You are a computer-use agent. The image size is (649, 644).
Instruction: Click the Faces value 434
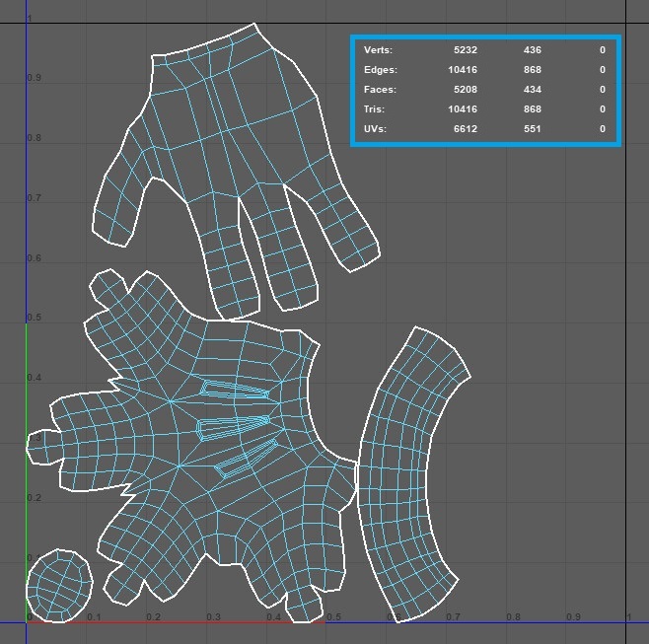pos(533,90)
